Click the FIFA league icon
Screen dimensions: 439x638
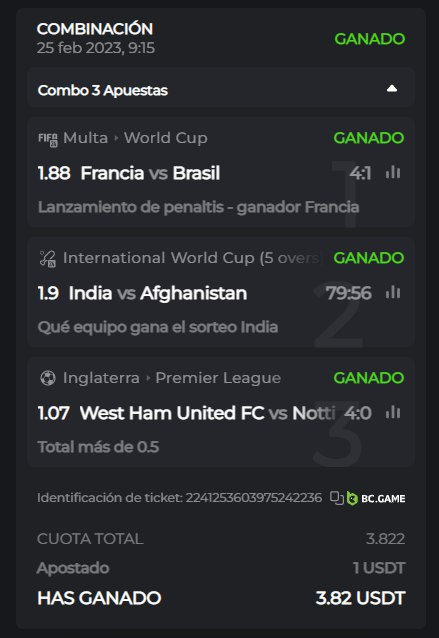point(48,139)
